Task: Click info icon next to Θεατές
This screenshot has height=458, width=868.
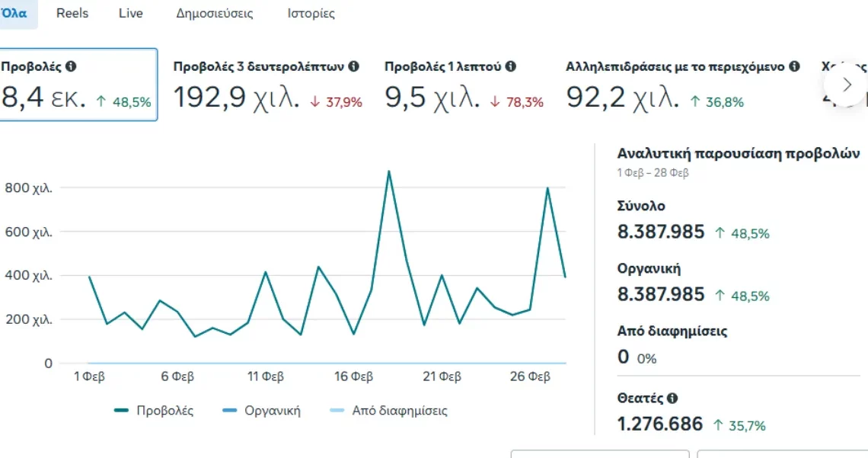Action: click(x=672, y=398)
